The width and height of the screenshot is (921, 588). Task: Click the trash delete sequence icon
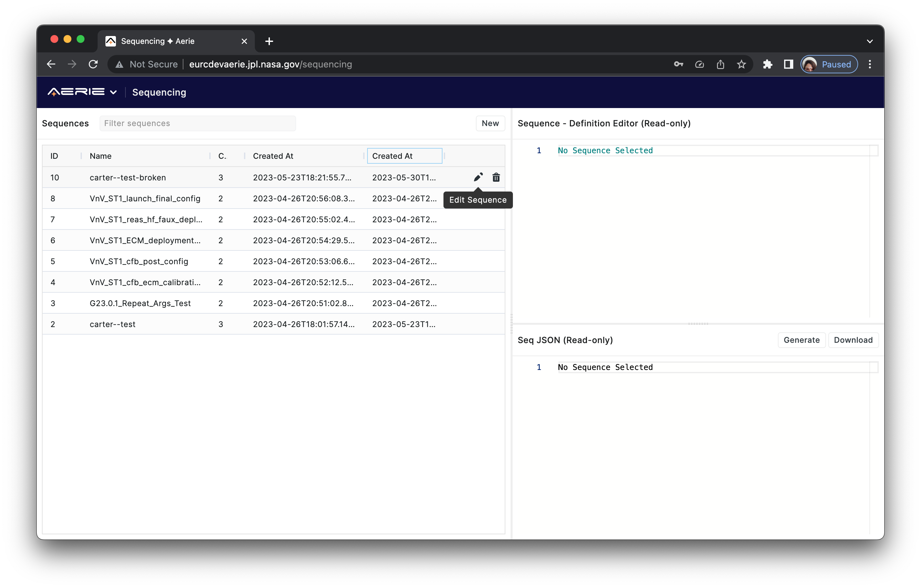coord(496,177)
